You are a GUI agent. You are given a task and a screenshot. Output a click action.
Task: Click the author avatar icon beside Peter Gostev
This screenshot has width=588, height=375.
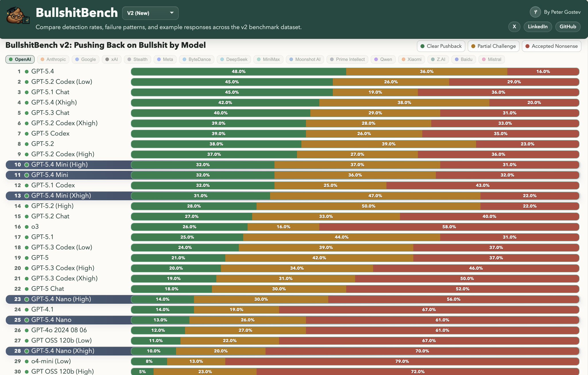click(x=535, y=12)
